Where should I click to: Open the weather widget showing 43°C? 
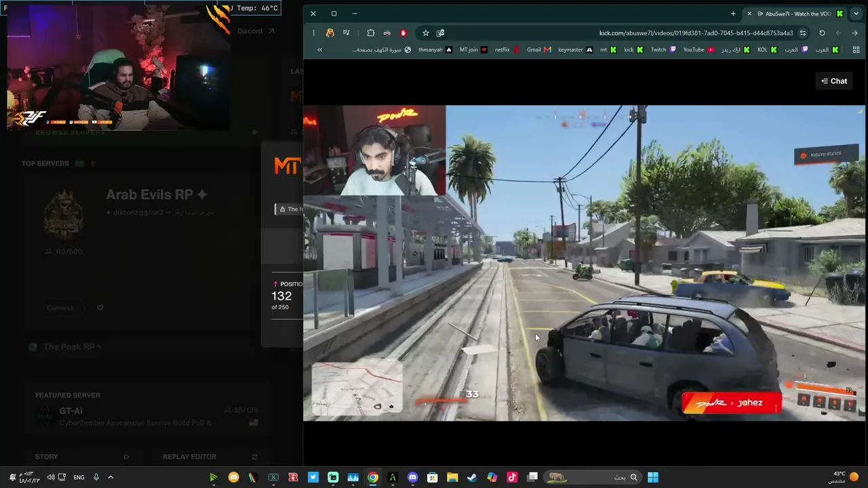[844, 477]
